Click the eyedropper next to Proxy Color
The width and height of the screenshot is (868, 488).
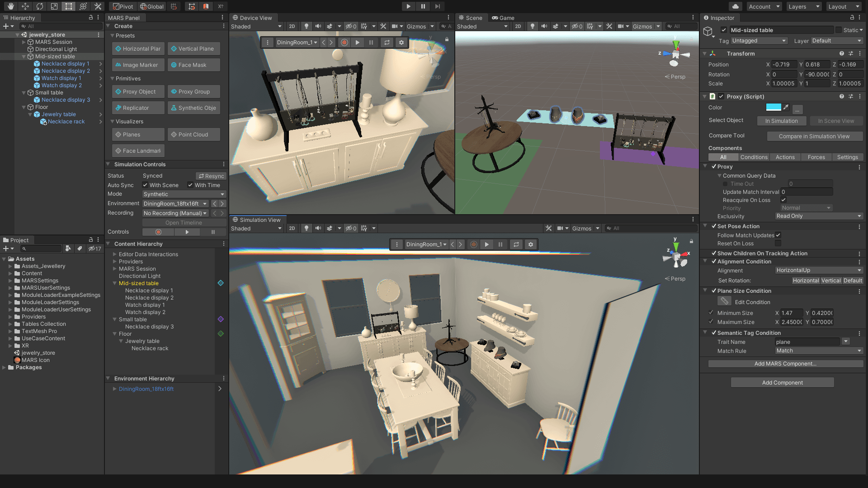click(x=786, y=108)
